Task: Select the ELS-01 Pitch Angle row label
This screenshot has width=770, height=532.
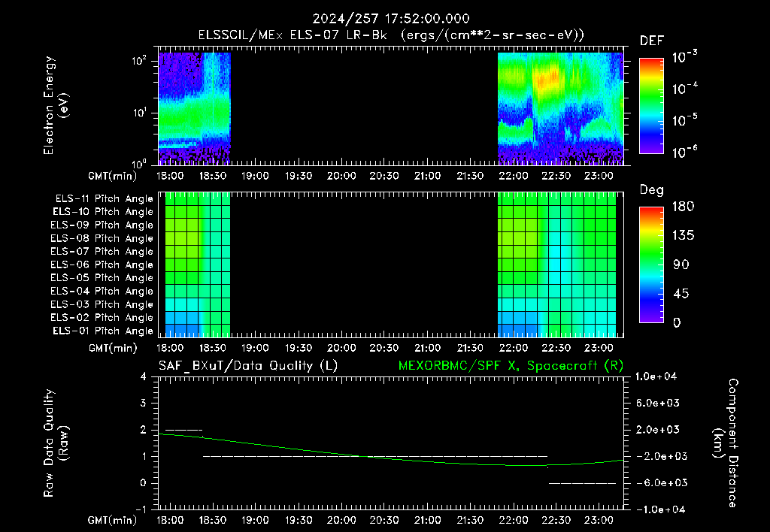Action: coord(103,331)
